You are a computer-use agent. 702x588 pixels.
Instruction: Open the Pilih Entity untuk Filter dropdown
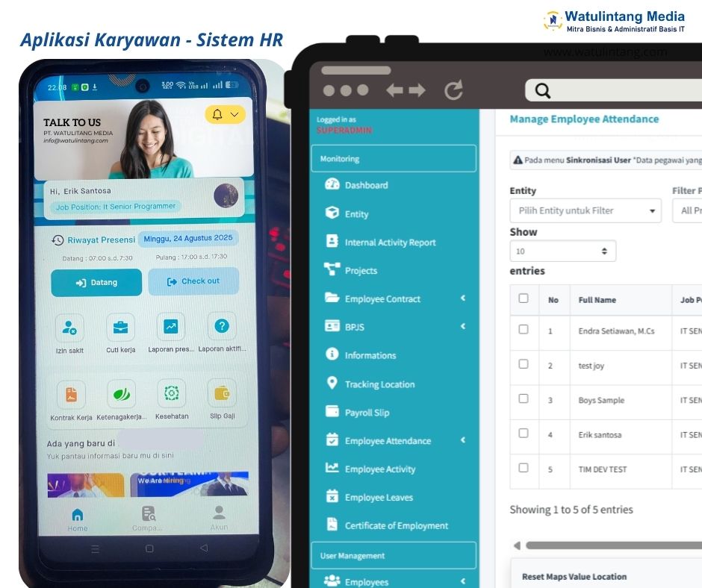[585, 210]
